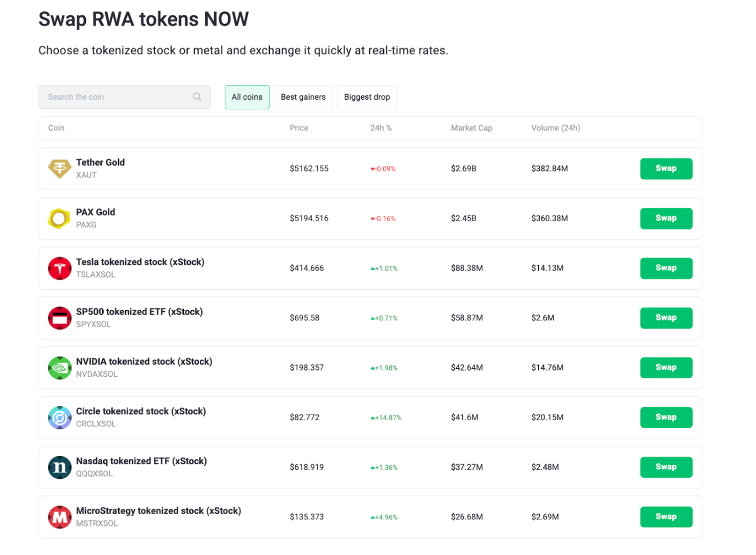Swap the Tesla tokenized stock
Screen dimensions: 756x555
coord(666,268)
